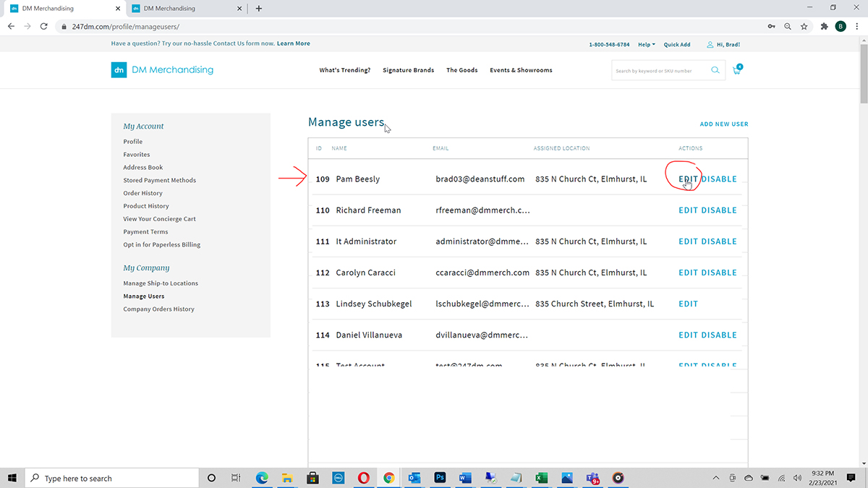Open Microsoft Store from the taskbar
Viewport: 868px width, 488px height.
[312, 478]
